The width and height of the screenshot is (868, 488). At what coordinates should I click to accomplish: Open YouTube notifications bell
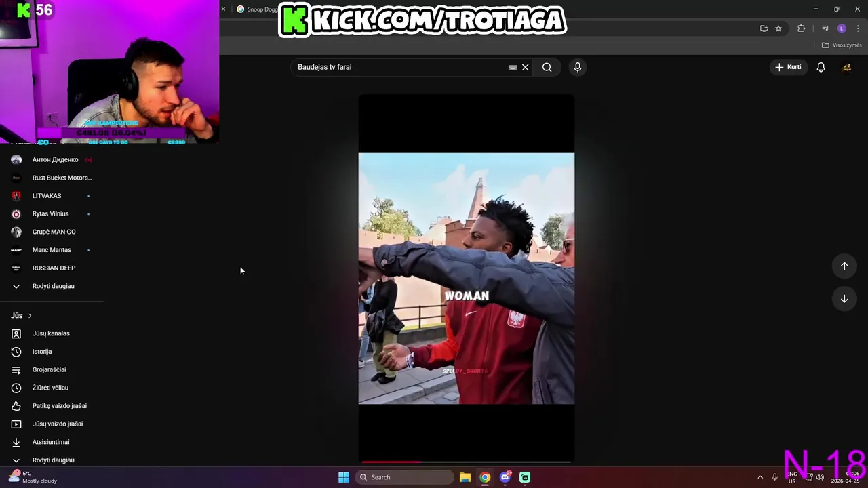tap(821, 67)
